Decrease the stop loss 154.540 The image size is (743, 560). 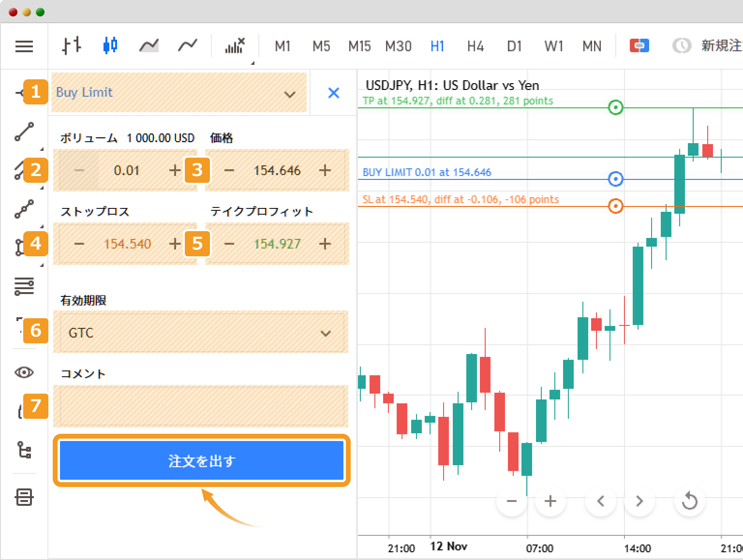[x=79, y=244]
